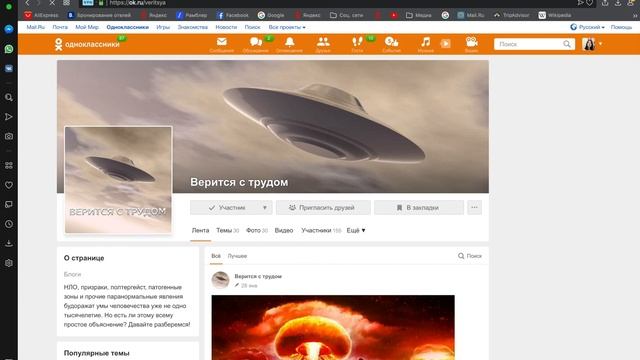Switch to the Лента tab
The width and height of the screenshot is (640, 360).
(200, 231)
